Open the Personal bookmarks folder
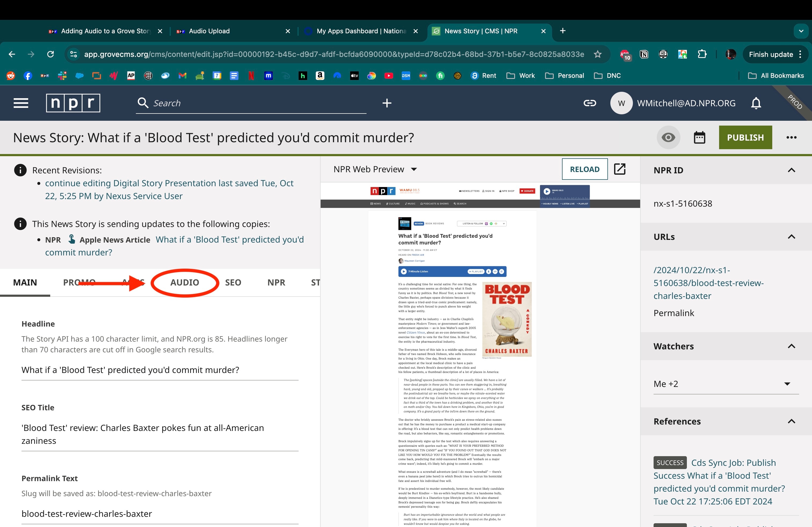812x527 pixels. click(564, 75)
